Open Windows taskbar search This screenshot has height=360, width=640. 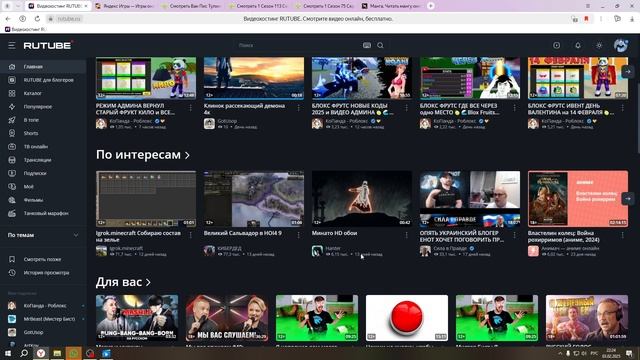[24, 353]
